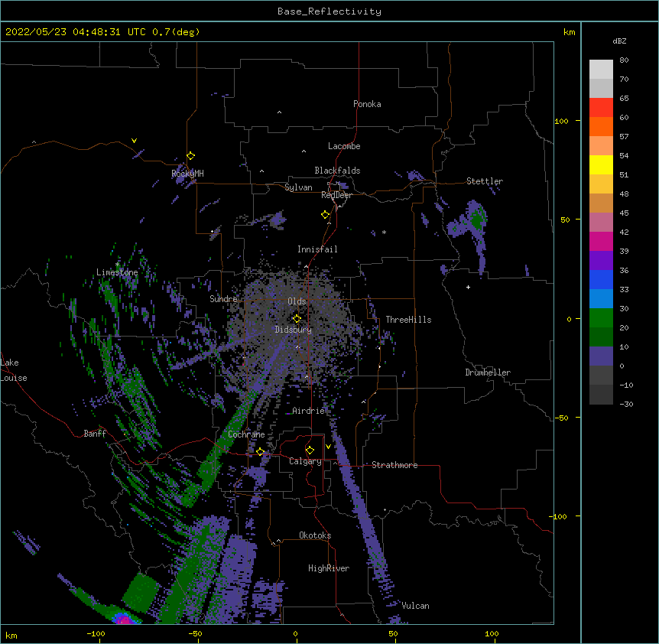This screenshot has height=644, width=659.
Task: Click the Sundre city label
Action: click(223, 299)
